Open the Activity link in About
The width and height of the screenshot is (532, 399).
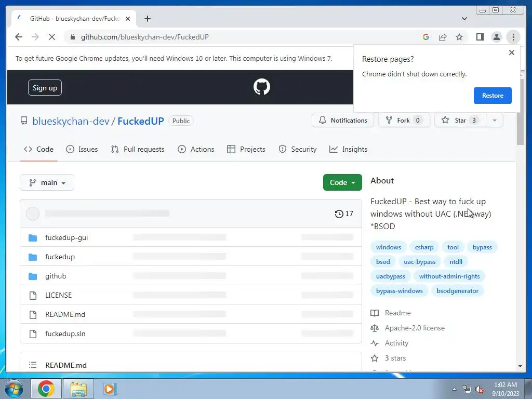coord(390,343)
